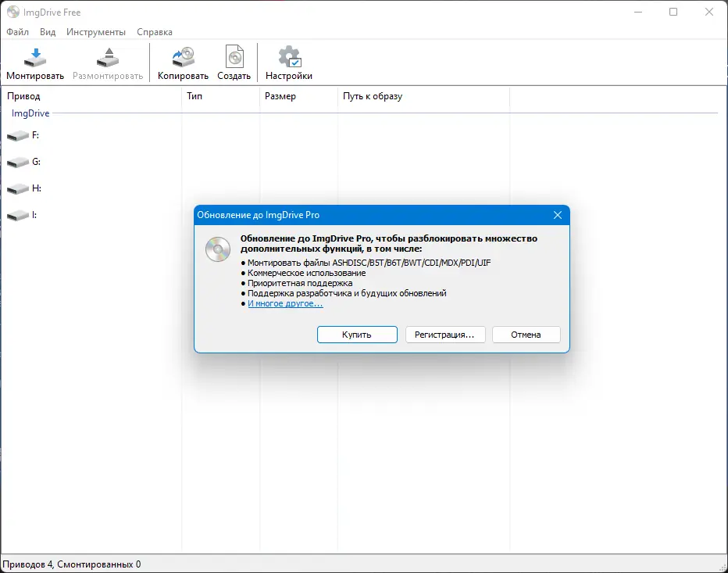Open the Инструменты menu

pos(95,32)
